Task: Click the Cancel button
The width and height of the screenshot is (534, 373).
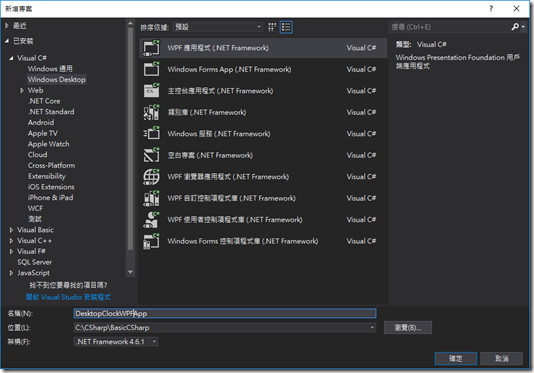Action: (501, 359)
